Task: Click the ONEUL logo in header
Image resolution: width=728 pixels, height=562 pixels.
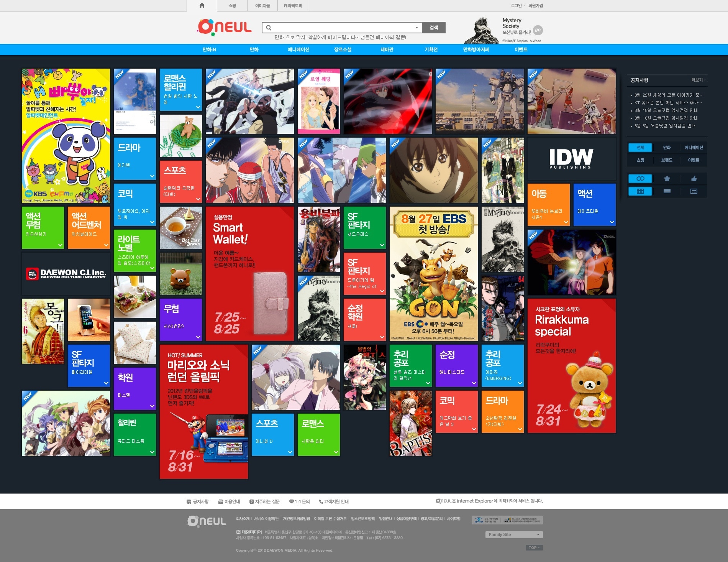Action: coord(225,27)
